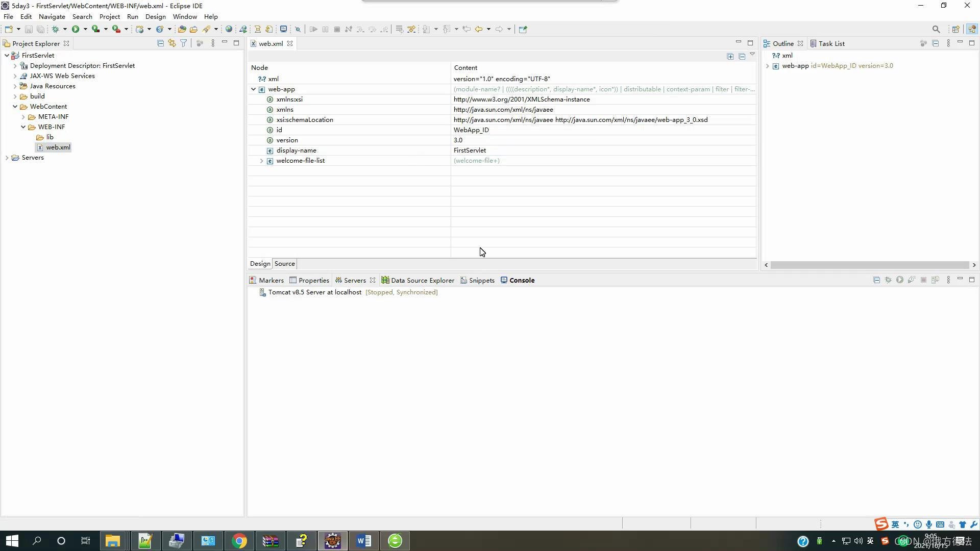Screen dimensions: 980x551
Task: Click the Open Perspective icon
Action: [955, 29]
